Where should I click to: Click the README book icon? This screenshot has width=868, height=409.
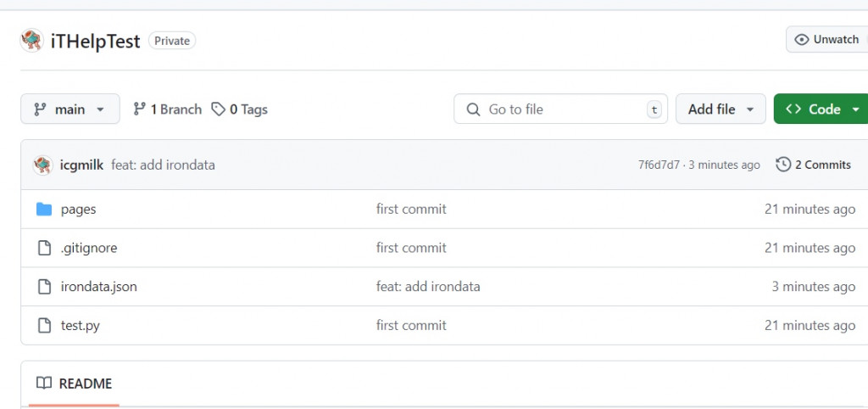(44, 384)
